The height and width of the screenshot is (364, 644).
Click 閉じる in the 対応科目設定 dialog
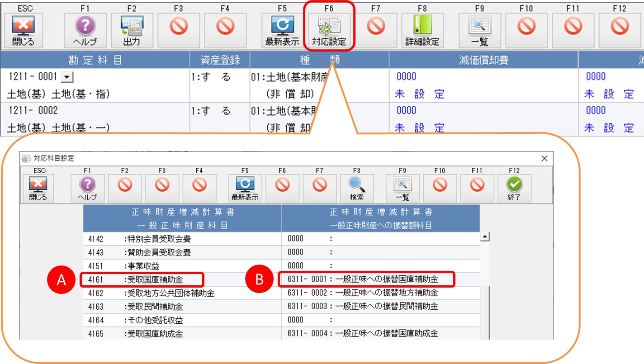(38, 188)
